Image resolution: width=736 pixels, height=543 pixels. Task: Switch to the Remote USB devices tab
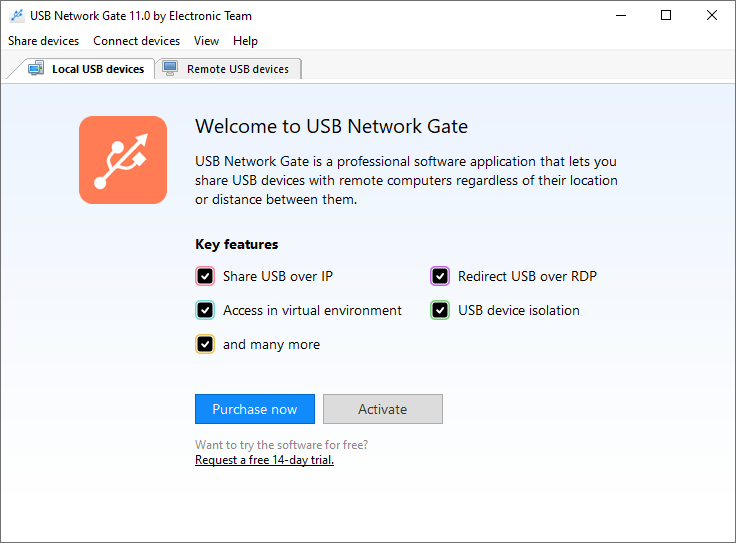coord(237,69)
